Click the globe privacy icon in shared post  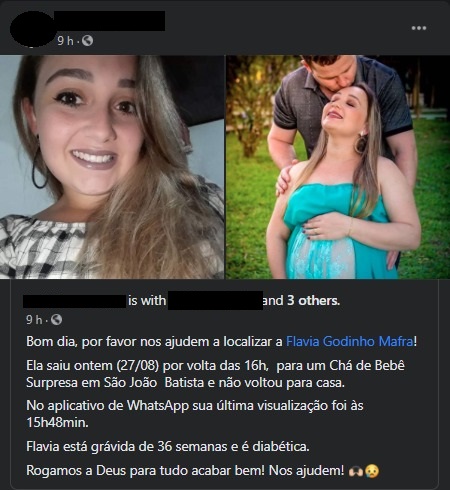pyautogui.click(x=56, y=319)
